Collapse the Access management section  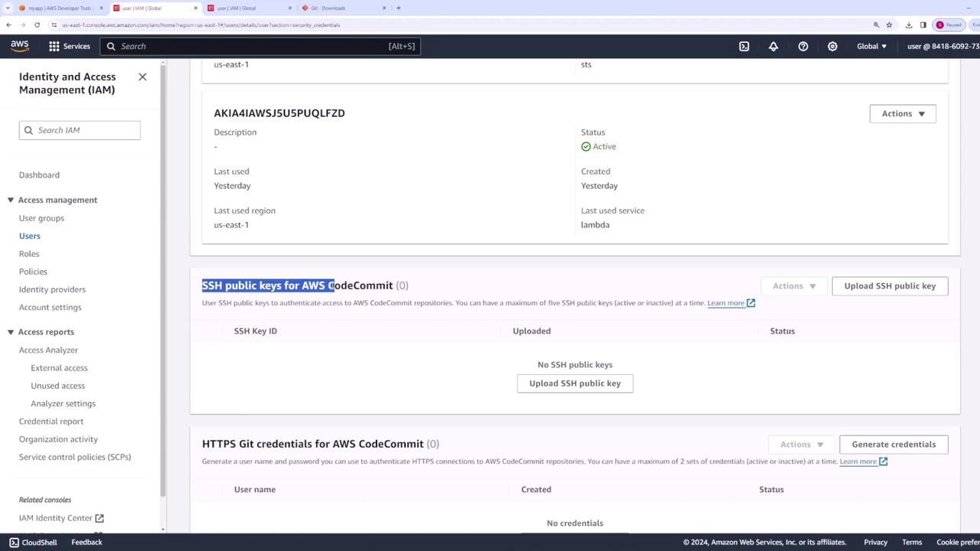pos(11,200)
